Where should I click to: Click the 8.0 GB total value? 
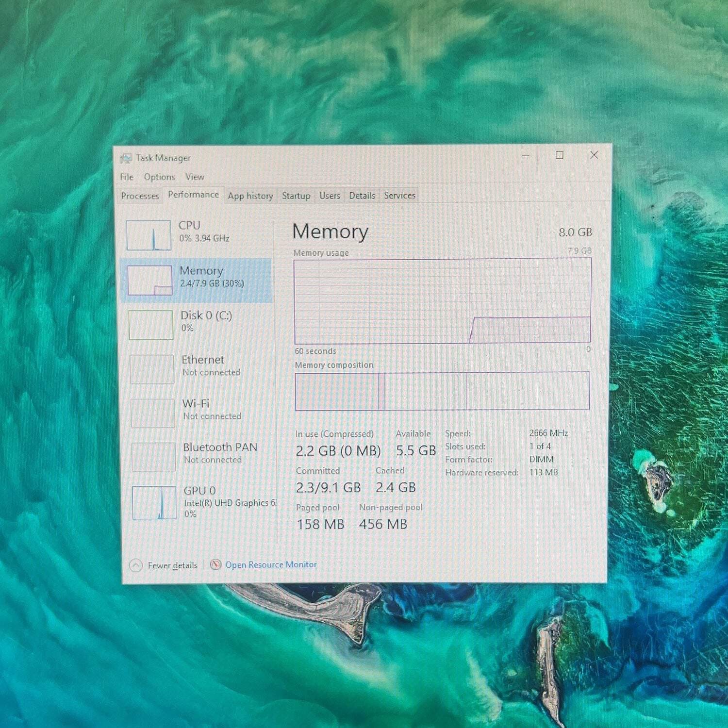tap(575, 232)
